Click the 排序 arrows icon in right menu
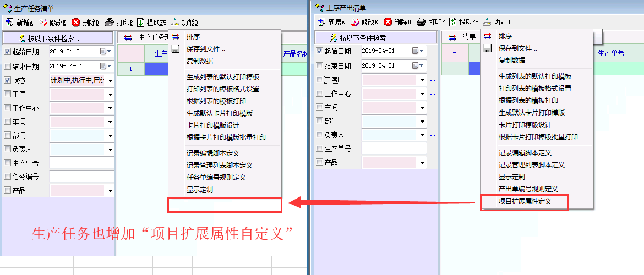 [x=487, y=36]
